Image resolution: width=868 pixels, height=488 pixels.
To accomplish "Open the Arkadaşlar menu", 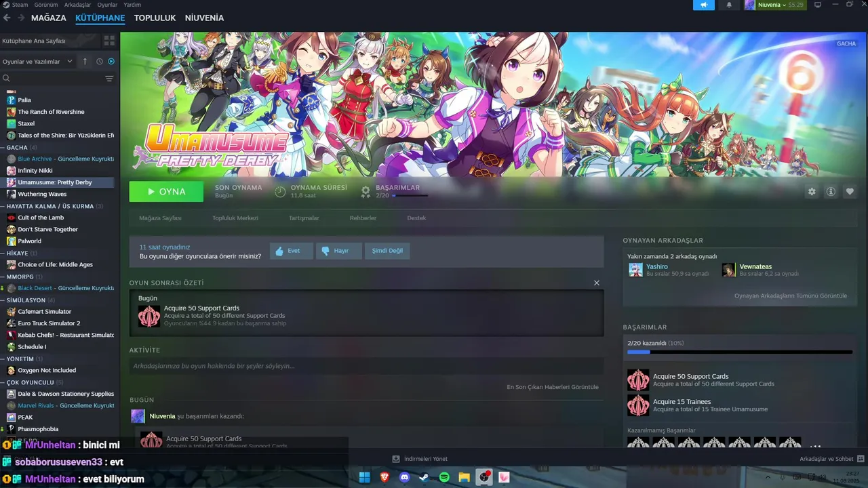I will point(77,5).
